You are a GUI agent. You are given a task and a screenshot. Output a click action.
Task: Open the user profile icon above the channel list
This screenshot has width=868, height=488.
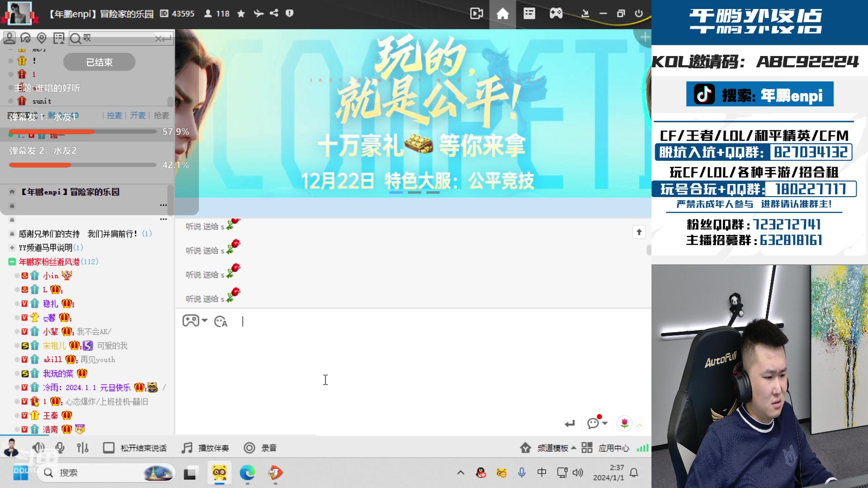9,38
